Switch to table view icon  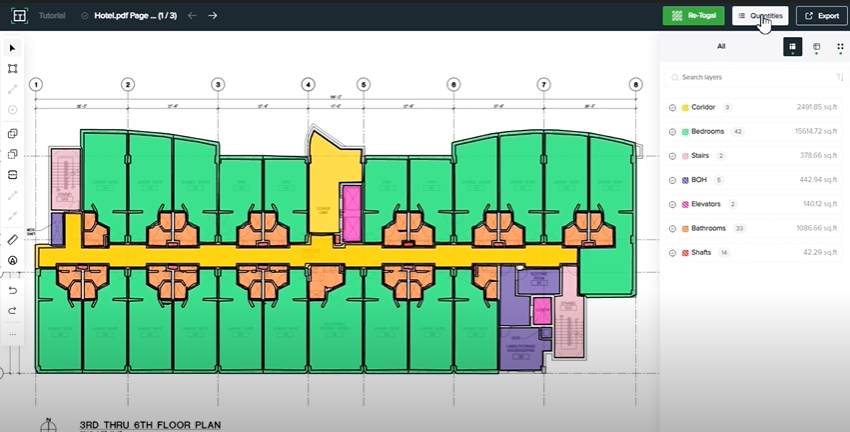coord(816,47)
